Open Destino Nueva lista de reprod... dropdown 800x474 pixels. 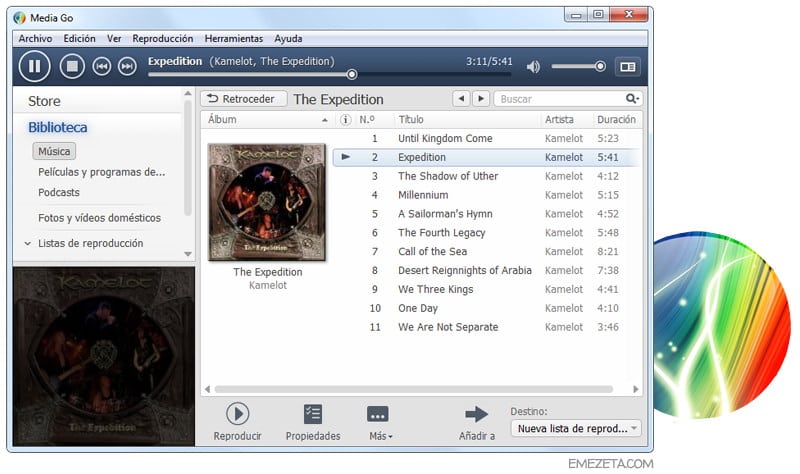point(576,429)
